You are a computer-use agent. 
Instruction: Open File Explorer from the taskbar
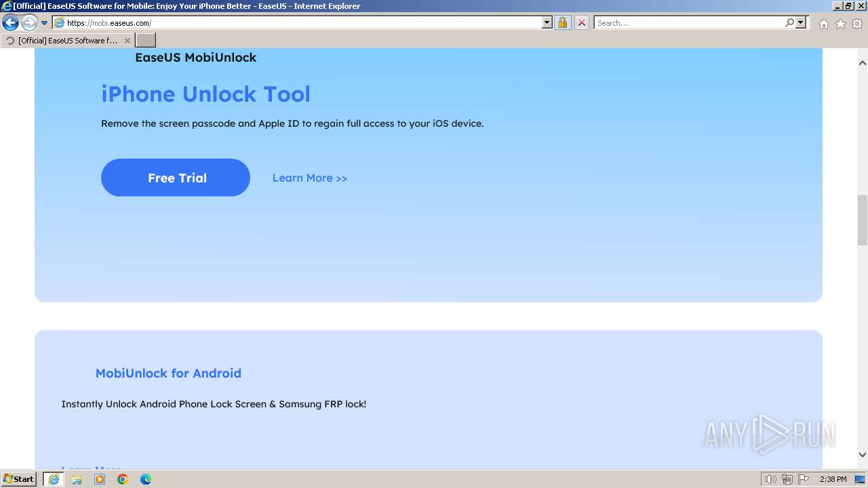77,479
